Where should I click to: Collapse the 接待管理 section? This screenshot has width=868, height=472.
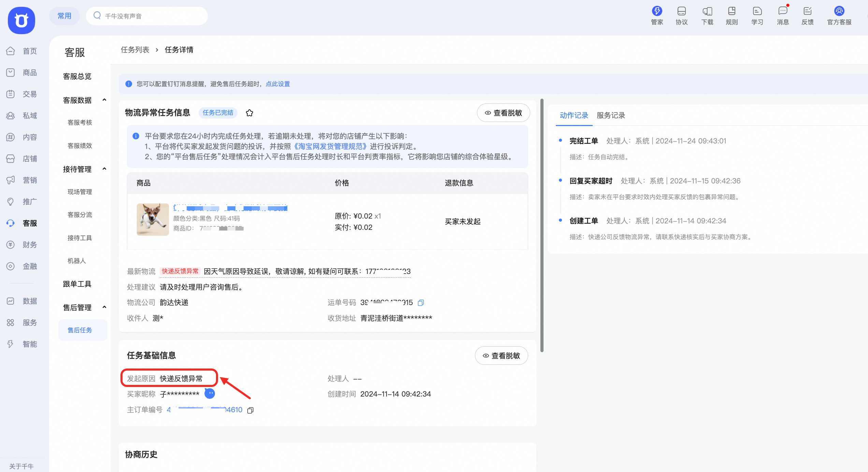tap(105, 168)
